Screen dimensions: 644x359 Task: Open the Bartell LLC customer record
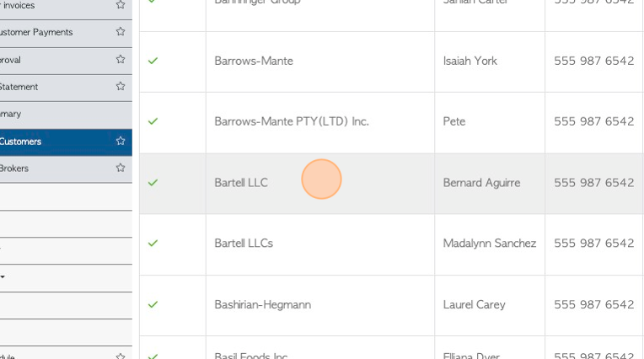tap(241, 183)
